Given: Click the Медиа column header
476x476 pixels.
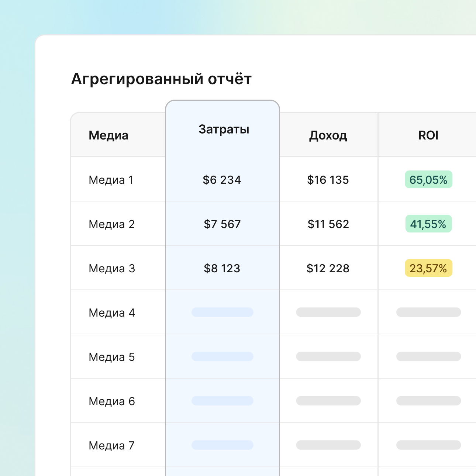Looking at the screenshot, I should 108,135.
